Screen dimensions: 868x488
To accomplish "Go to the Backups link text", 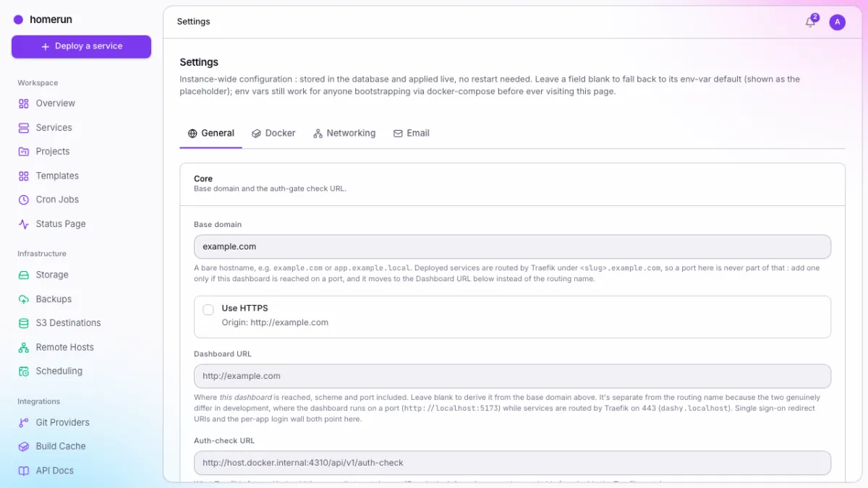I will coord(54,299).
